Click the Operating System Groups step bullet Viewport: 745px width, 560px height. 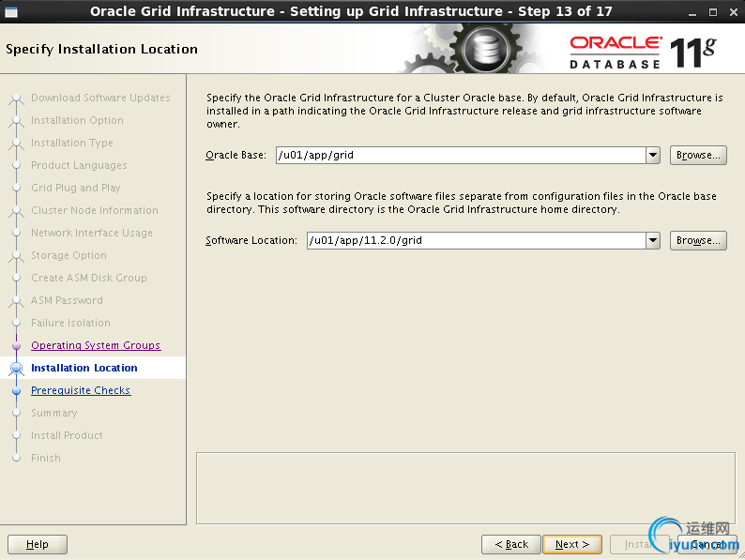(x=16, y=346)
